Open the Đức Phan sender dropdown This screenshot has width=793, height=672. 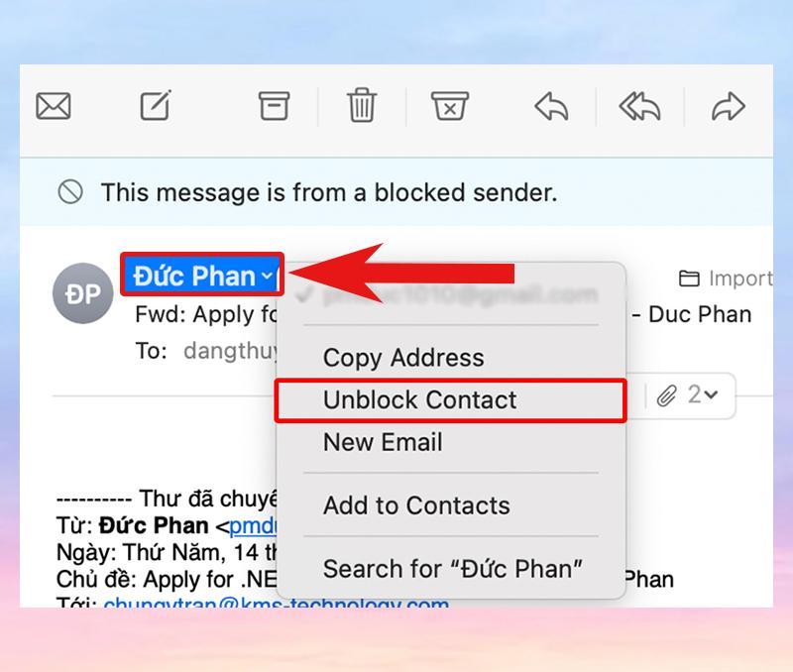(x=202, y=276)
